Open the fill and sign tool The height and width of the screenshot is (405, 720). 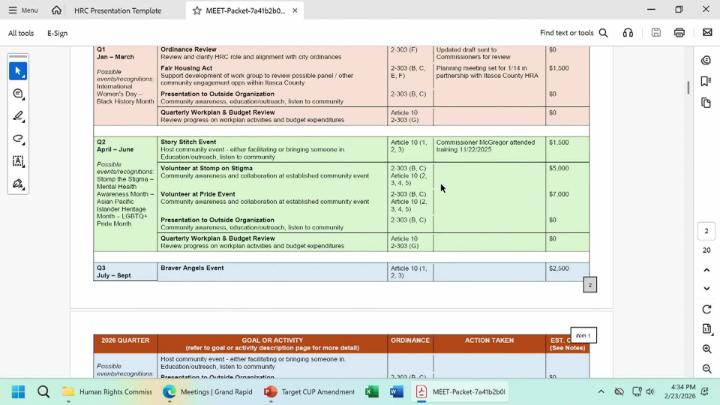[x=18, y=184]
